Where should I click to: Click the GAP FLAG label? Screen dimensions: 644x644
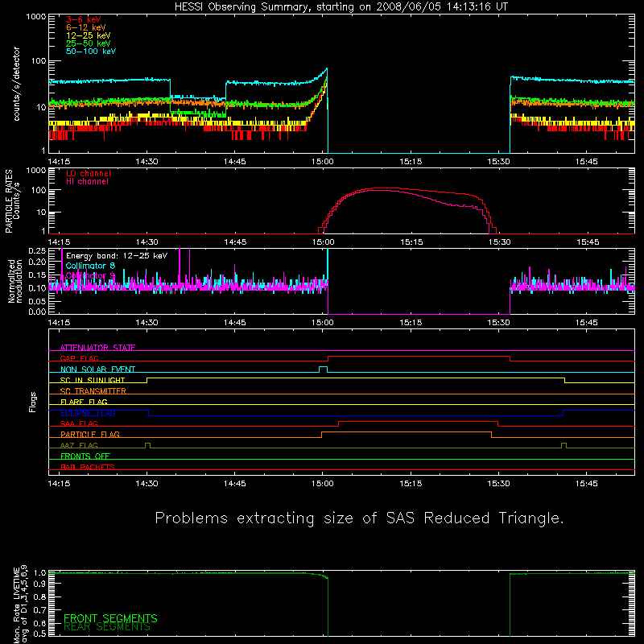79,358
